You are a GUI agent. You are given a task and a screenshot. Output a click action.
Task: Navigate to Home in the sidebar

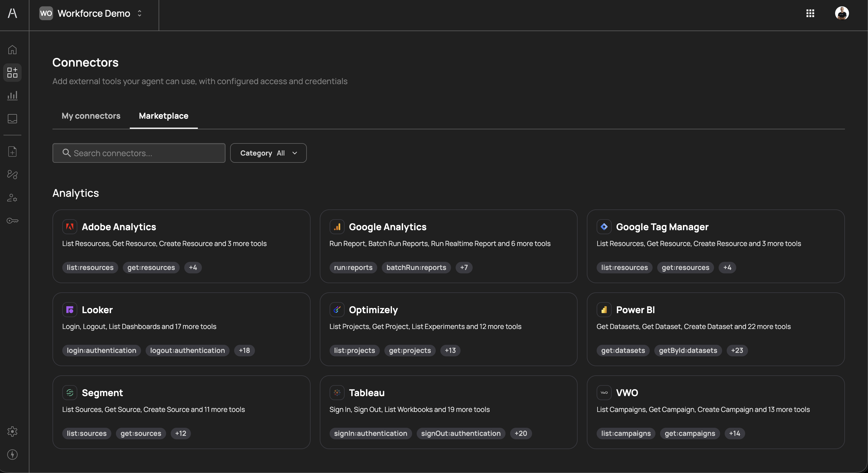pyautogui.click(x=12, y=50)
